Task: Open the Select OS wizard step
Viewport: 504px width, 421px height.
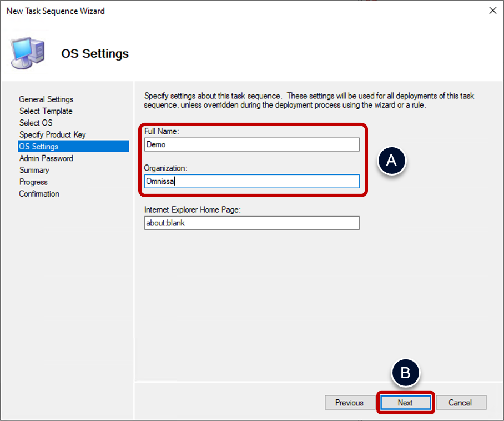Action: pos(36,123)
